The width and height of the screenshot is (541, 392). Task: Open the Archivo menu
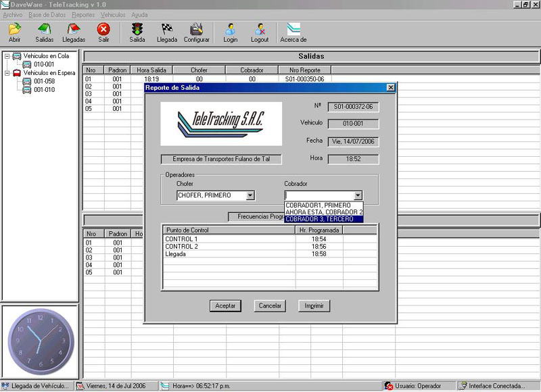point(13,14)
